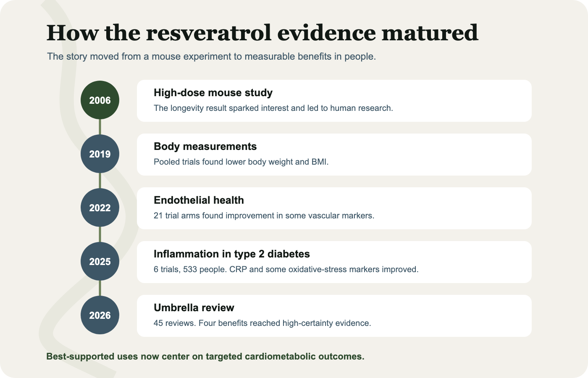The width and height of the screenshot is (588, 378).
Task: Click the 2026 timeline marker circle
Action: [x=100, y=315]
